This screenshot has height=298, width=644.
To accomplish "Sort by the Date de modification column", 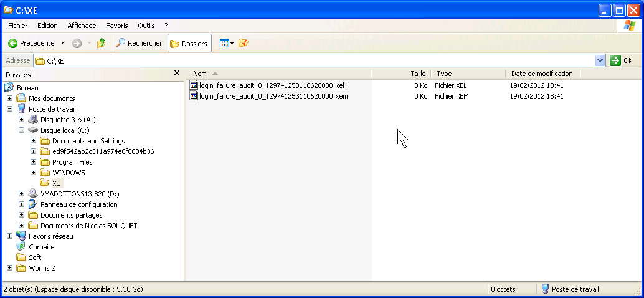I will pyautogui.click(x=541, y=74).
